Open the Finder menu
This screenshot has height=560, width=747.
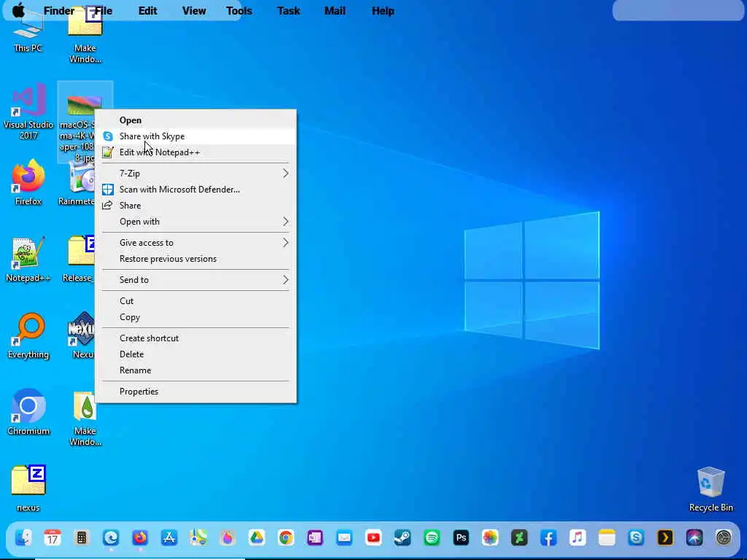tap(59, 10)
